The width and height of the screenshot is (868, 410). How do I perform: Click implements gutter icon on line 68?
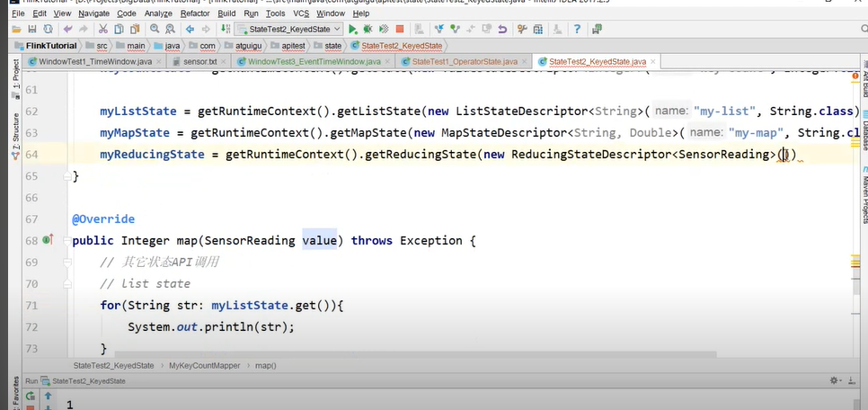click(x=48, y=240)
